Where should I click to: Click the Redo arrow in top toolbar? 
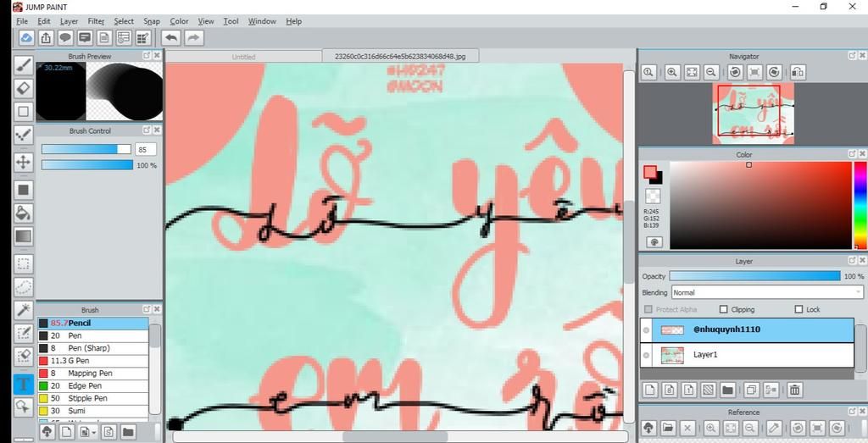(x=193, y=37)
